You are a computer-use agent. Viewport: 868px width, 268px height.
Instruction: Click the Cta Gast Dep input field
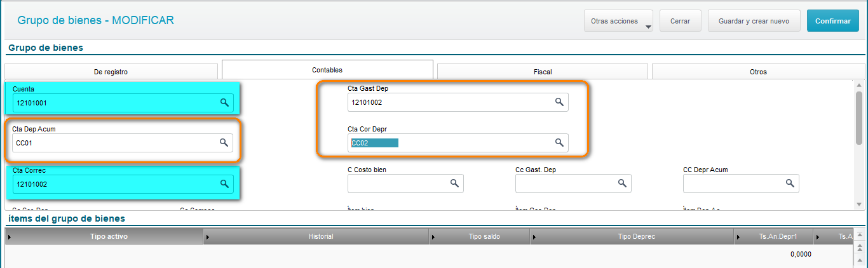pos(458,102)
